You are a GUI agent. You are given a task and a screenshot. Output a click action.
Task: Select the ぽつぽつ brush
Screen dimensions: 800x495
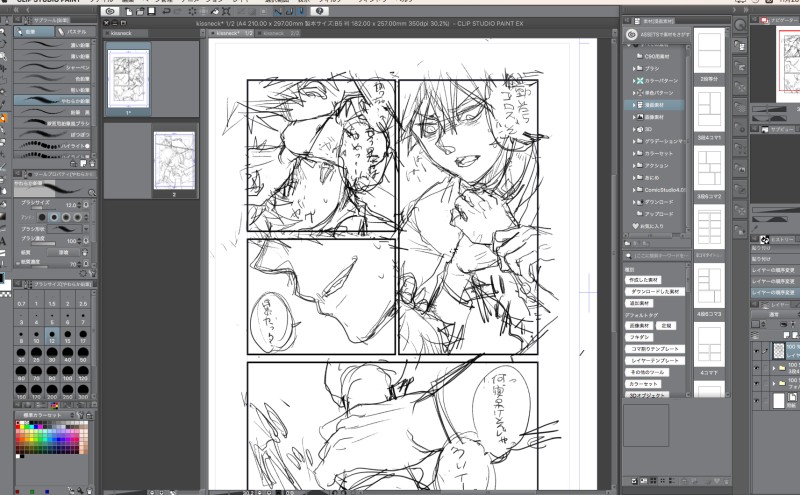(52, 135)
